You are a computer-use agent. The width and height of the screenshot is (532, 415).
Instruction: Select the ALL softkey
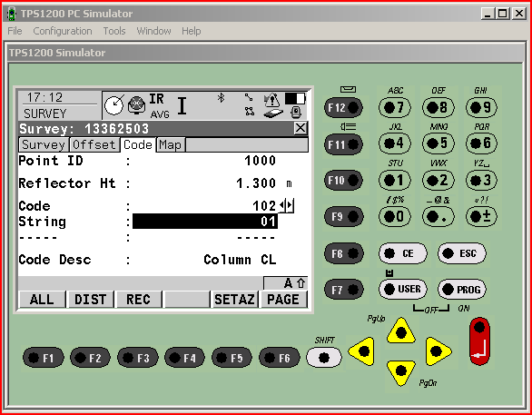[x=42, y=300]
